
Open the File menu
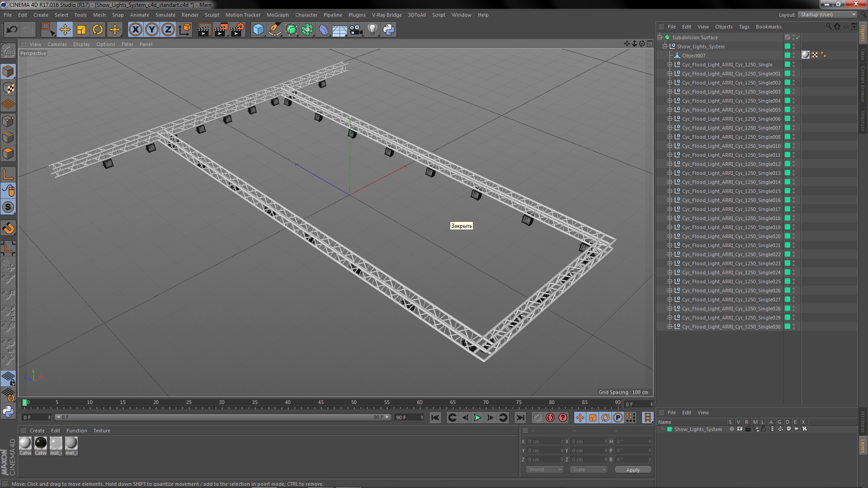pos(8,15)
